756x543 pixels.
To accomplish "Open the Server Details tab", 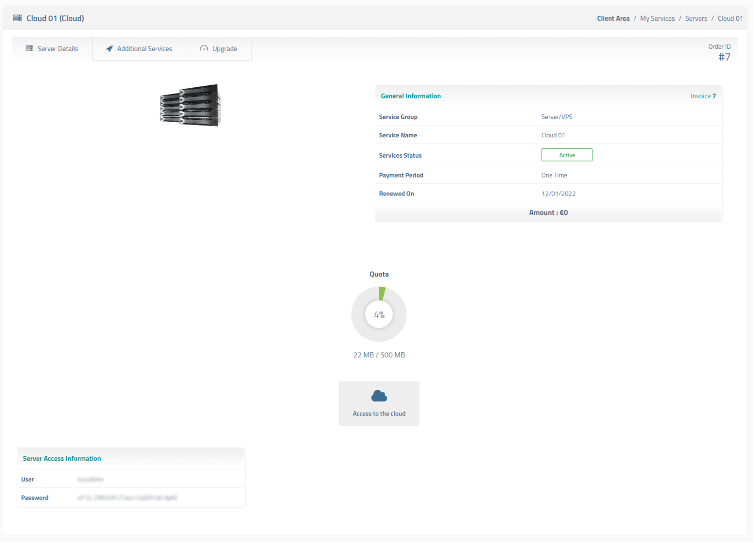I will click(52, 49).
